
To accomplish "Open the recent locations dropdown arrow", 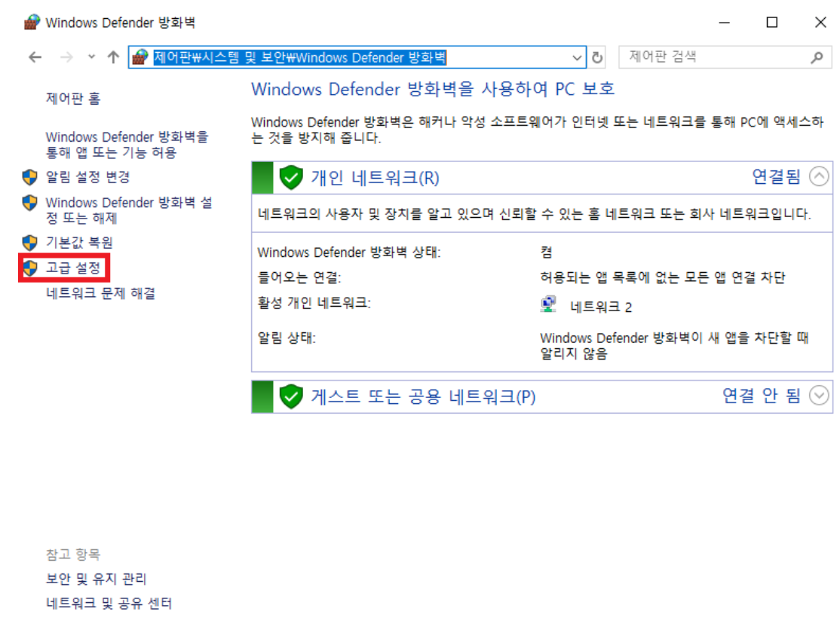I will coord(91,57).
